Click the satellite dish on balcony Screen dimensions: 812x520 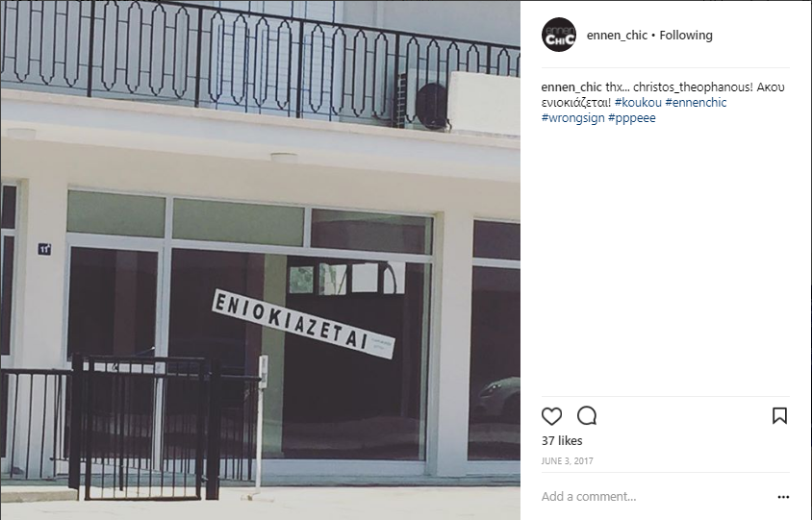click(431, 106)
